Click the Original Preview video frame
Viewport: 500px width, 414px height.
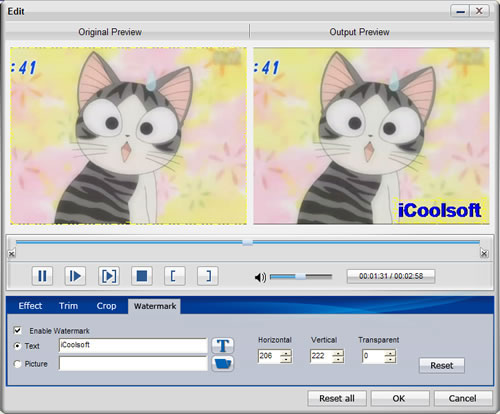point(128,136)
